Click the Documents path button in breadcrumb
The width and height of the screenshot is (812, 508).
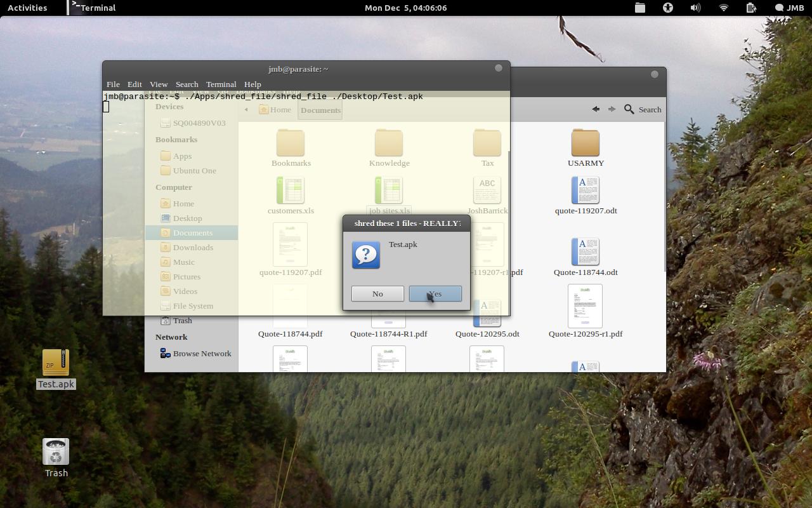pos(320,110)
